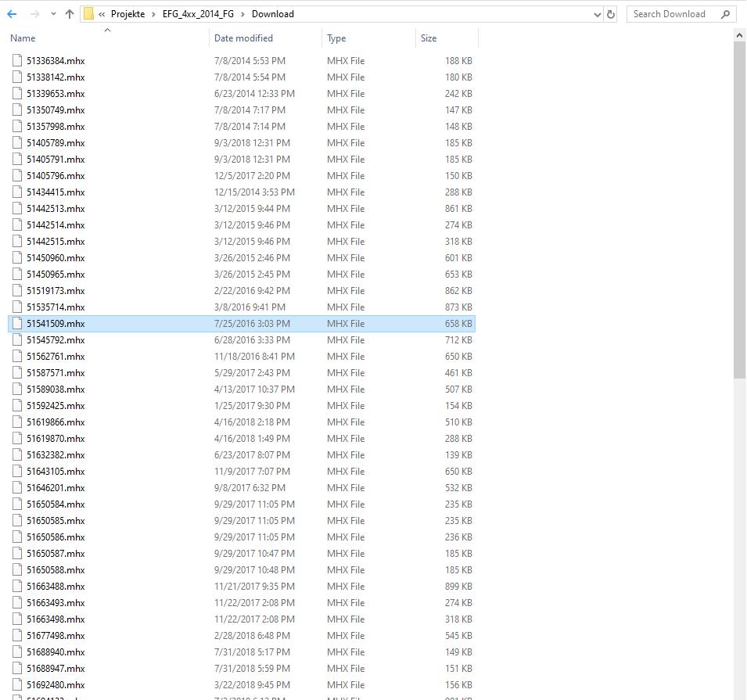This screenshot has height=700, width=747.
Task: Click the search magnifier icon
Action: (x=726, y=14)
